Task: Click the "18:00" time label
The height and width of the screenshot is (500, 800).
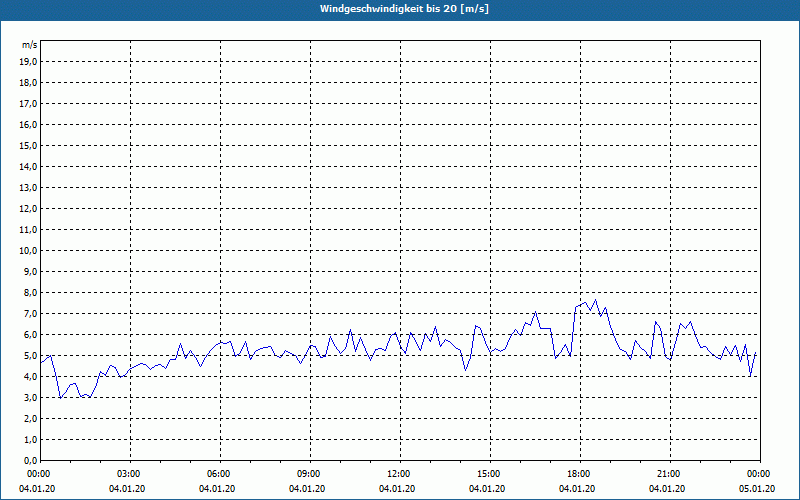Action: coord(580,474)
